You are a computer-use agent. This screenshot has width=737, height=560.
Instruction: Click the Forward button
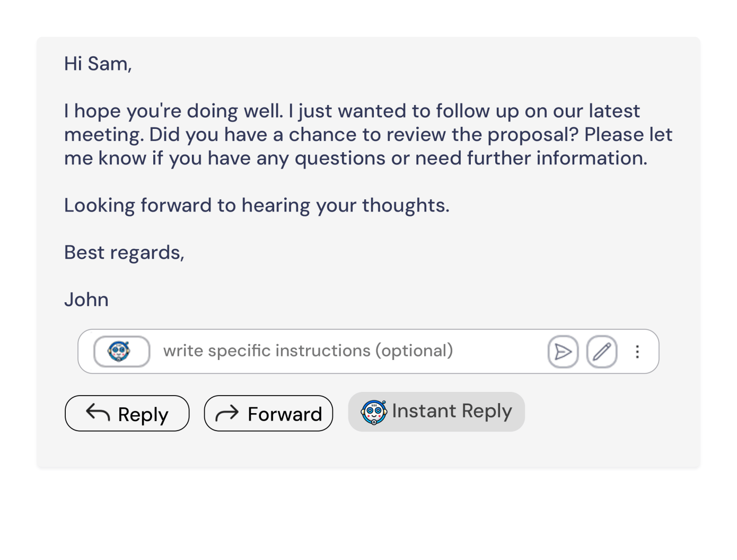pyautogui.click(x=268, y=413)
